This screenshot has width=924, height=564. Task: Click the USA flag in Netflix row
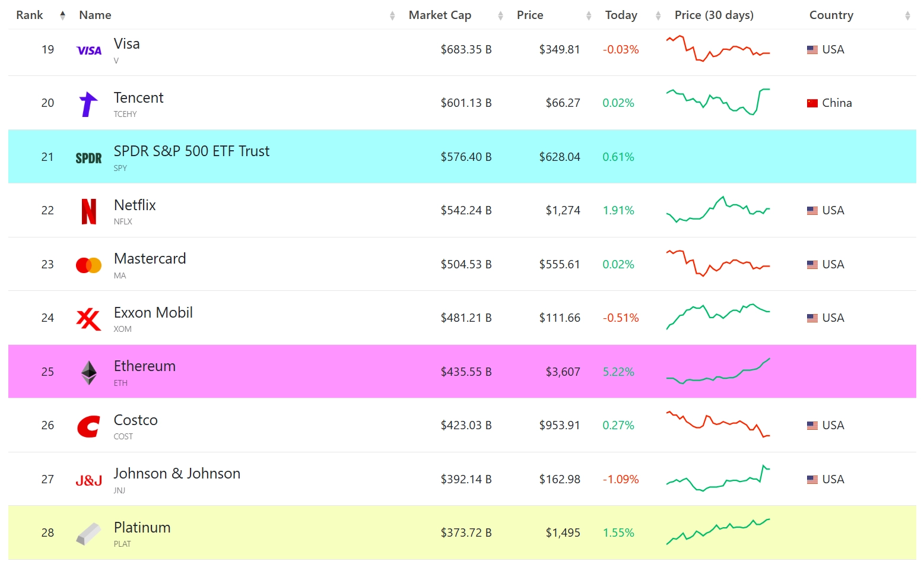pos(812,211)
